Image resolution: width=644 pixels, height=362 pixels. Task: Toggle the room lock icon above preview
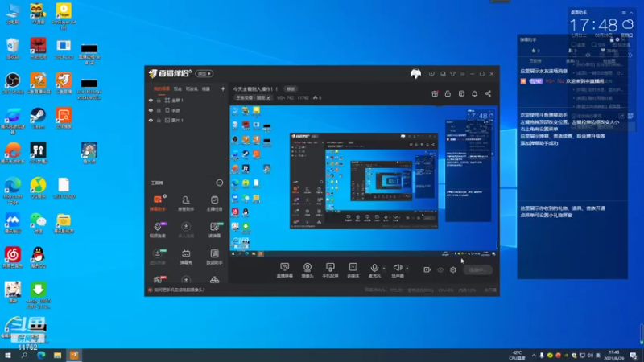click(448, 93)
